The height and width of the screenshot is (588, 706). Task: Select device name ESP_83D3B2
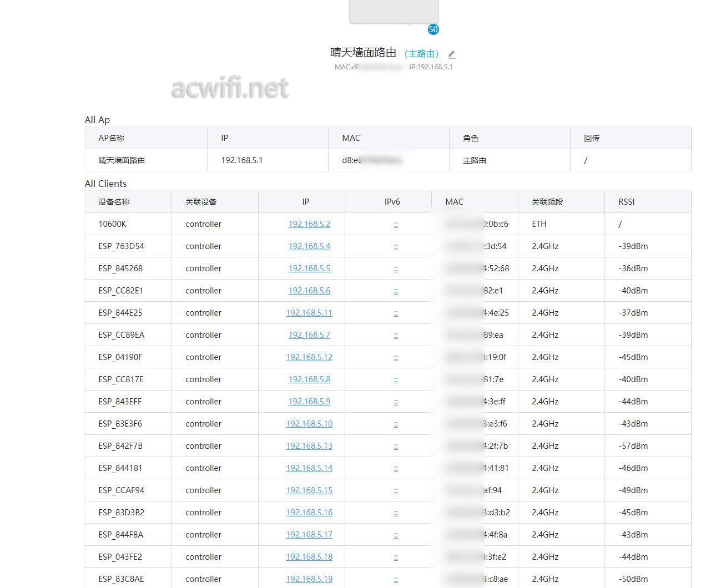121,513
